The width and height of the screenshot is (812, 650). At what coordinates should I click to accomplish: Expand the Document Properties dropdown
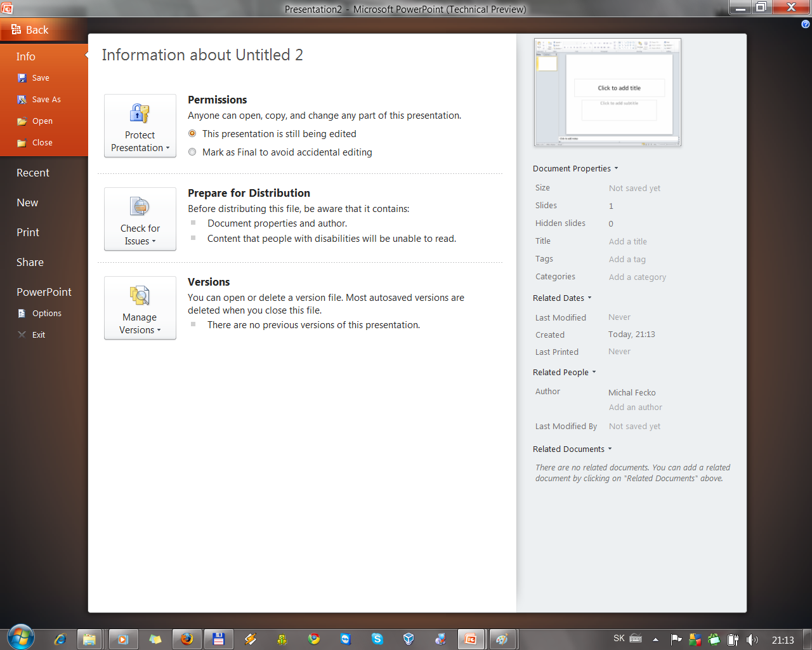(575, 169)
